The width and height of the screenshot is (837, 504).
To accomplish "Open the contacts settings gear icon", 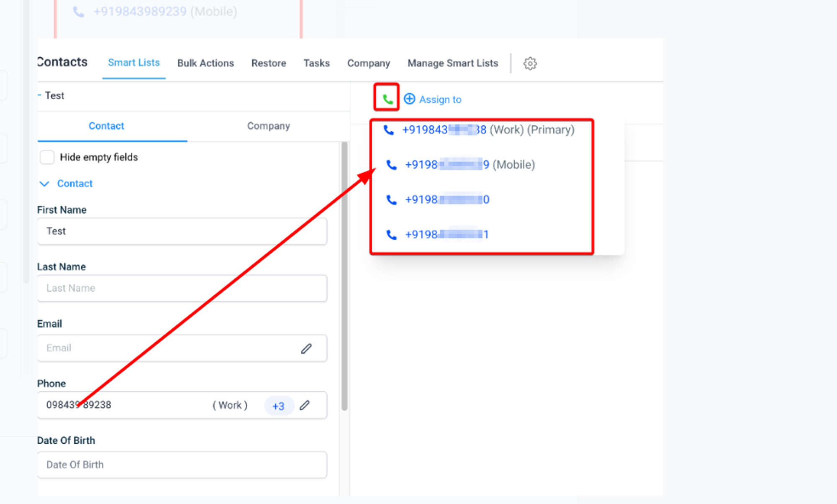I will (x=530, y=63).
